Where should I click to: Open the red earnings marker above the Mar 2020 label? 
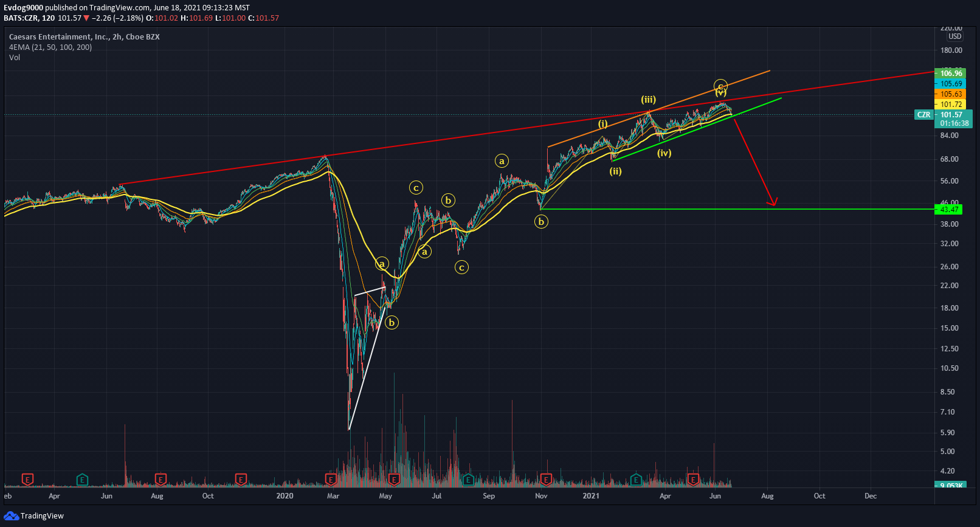coord(331,480)
